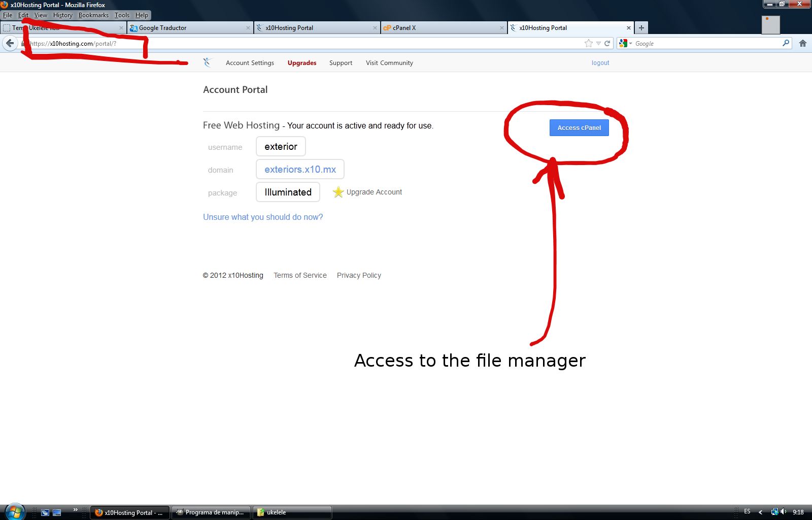Screen dimensions: 812x520
Task: Open the Help menu
Action: (142, 15)
